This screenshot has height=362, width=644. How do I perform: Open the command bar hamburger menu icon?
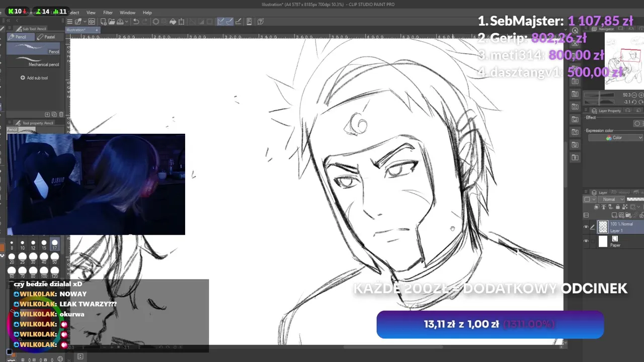pyautogui.click(x=69, y=22)
